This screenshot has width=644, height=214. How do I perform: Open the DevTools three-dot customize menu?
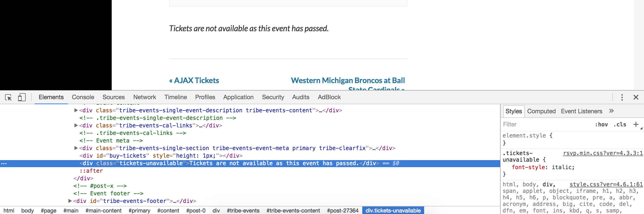click(x=622, y=97)
